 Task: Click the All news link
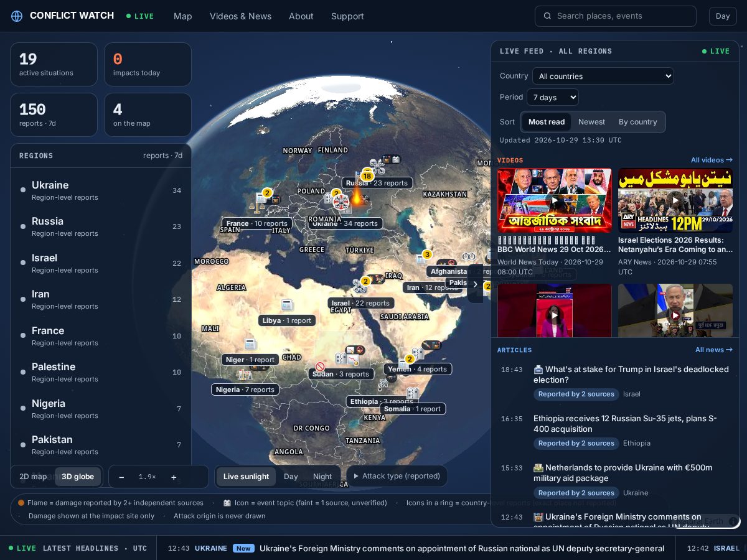click(714, 350)
